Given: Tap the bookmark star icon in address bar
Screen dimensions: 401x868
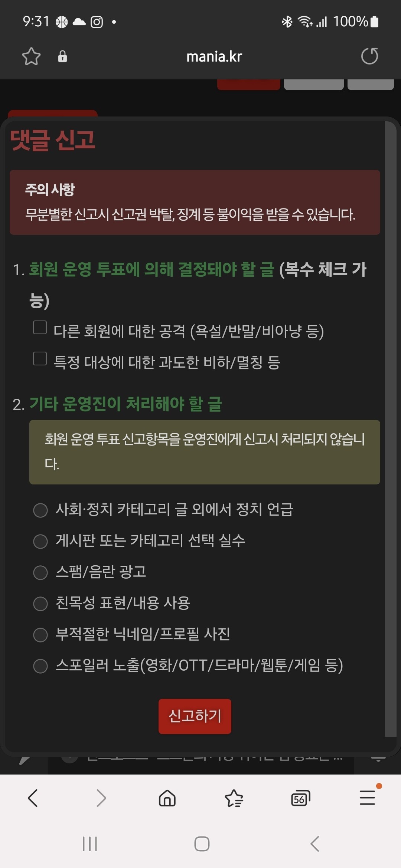Looking at the screenshot, I should coord(31,56).
